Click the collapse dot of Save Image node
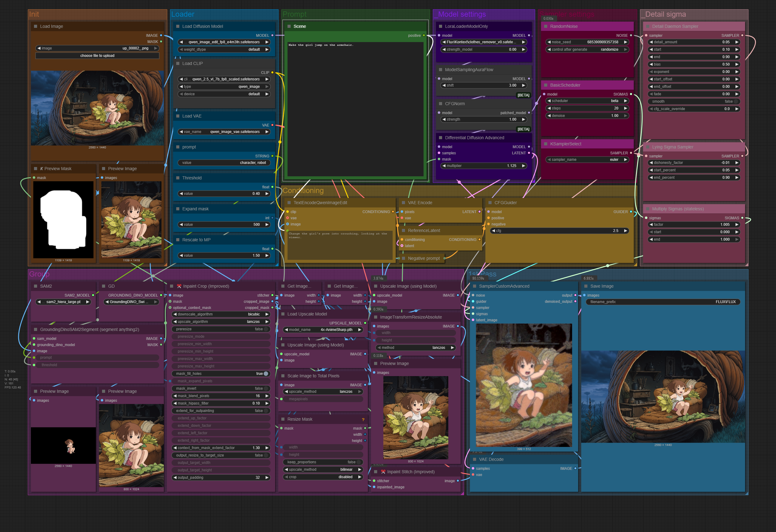776x532 pixels. pyautogui.click(x=586, y=286)
